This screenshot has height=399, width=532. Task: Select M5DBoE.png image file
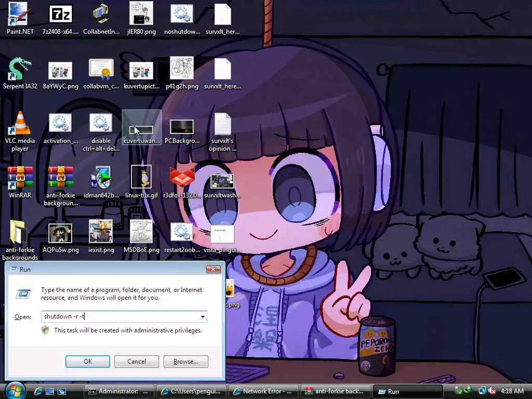(141, 237)
